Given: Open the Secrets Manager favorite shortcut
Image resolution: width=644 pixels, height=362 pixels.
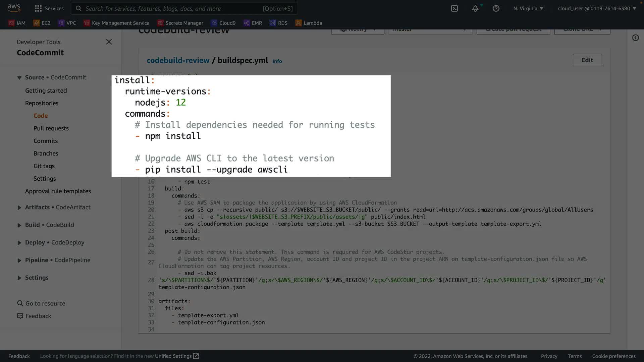Looking at the screenshot, I should pos(180,23).
